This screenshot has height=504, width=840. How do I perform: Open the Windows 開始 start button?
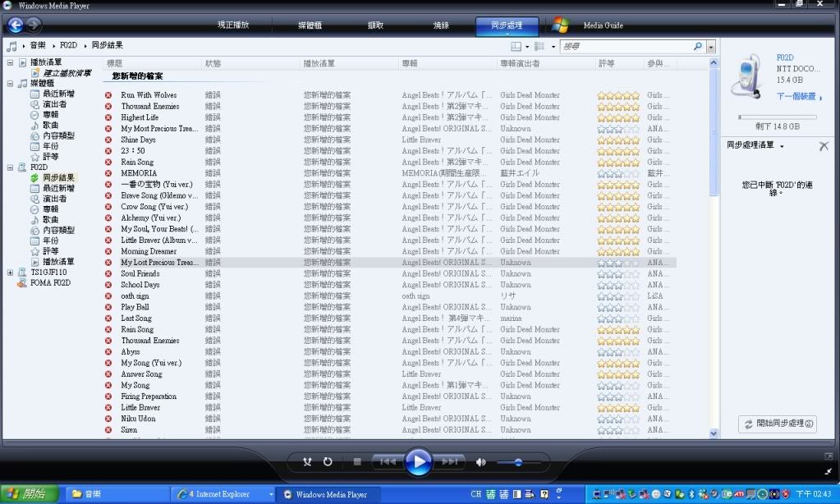[29, 494]
